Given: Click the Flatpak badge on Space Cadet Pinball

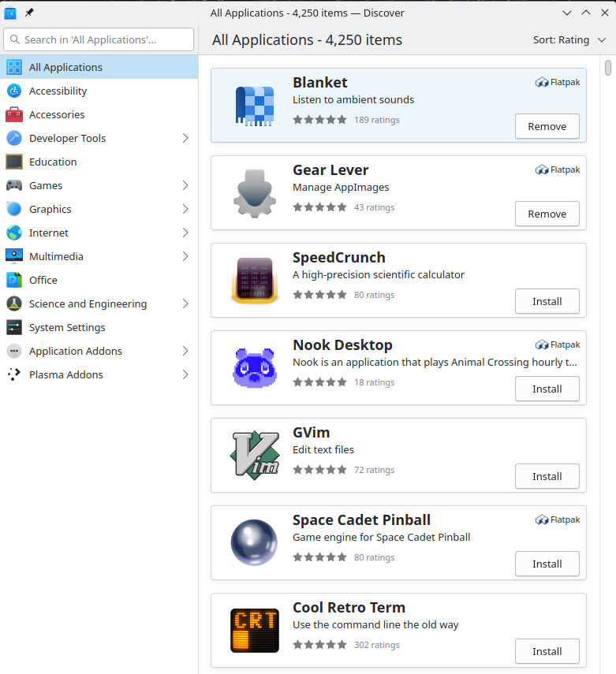Looking at the screenshot, I should coord(558,519).
